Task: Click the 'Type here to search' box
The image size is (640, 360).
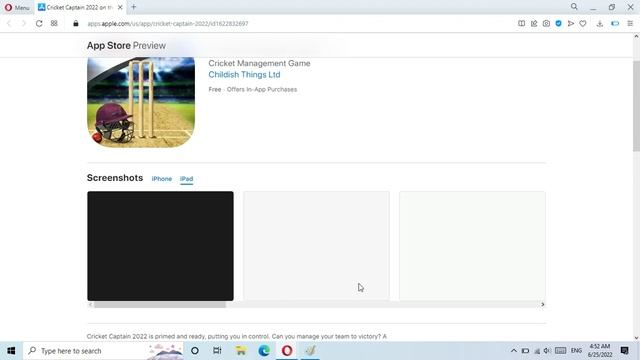Action: [x=104, y=351]
